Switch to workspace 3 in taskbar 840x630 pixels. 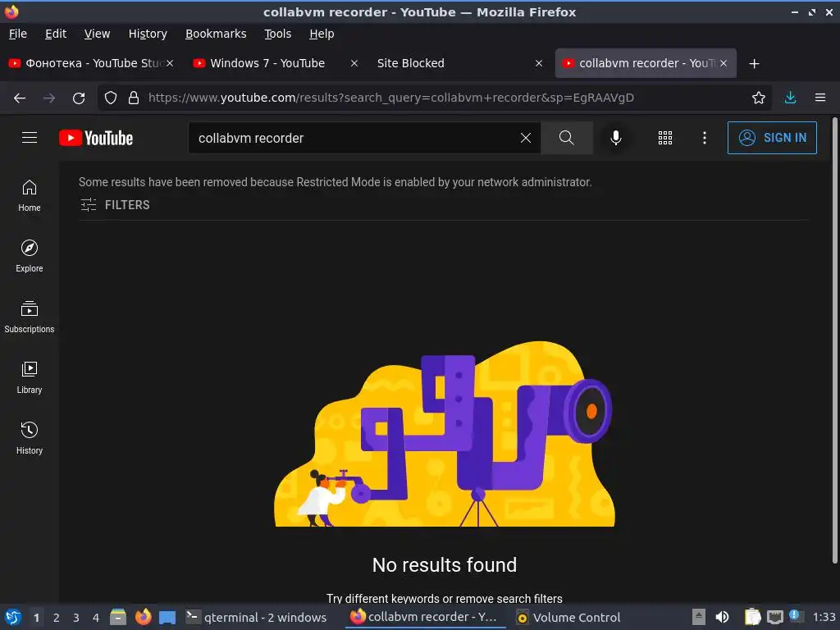(x=76, y=618)
